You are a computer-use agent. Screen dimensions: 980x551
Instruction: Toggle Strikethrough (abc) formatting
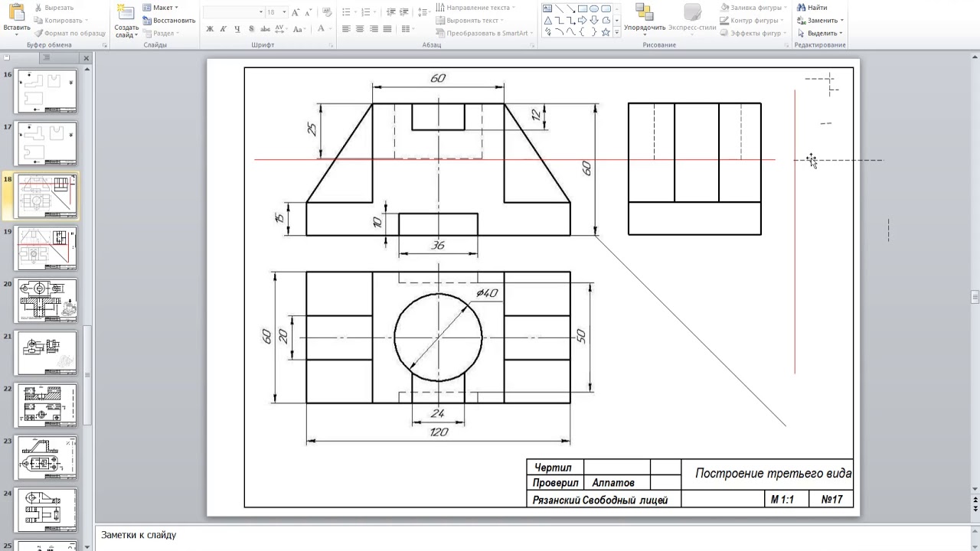coord(265,29)
